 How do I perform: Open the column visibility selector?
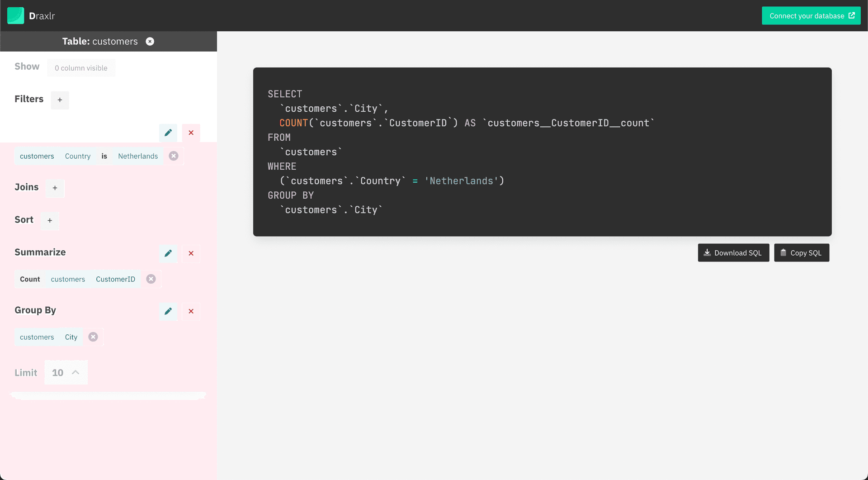[81, 68]
